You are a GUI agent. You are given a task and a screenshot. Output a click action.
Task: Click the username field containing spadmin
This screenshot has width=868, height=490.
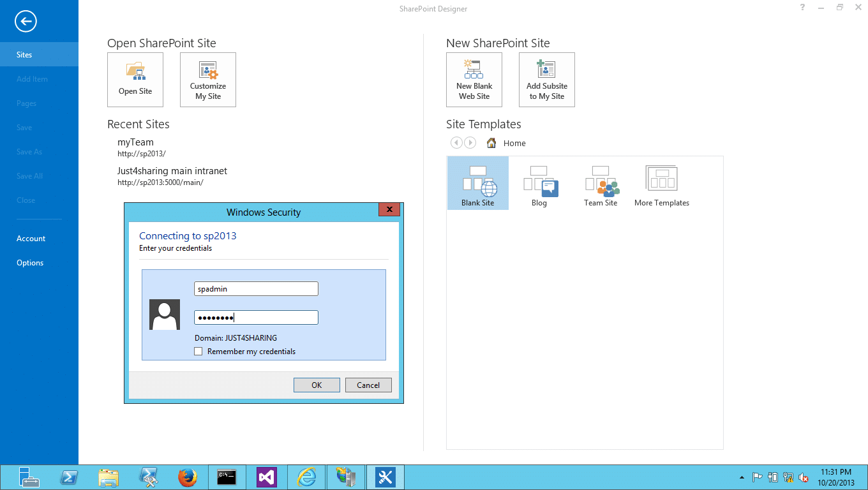click(x=256, y=289)
